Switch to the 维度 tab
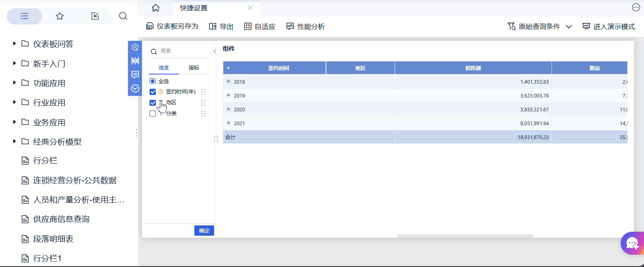 [164, 68]
